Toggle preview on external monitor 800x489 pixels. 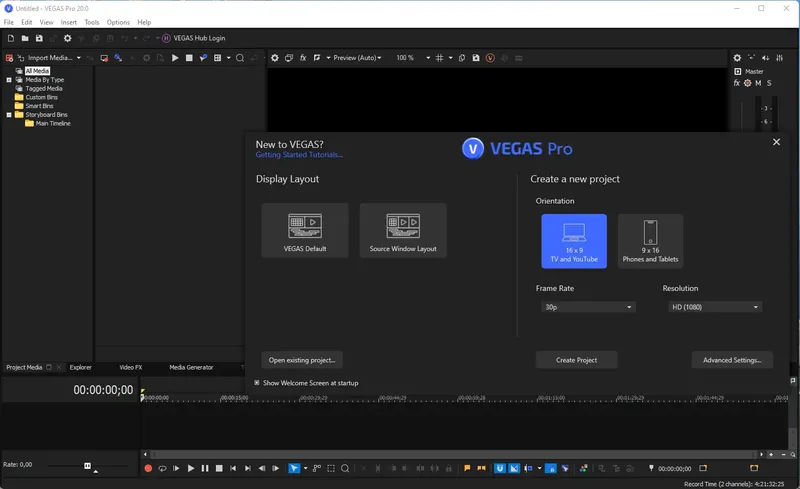pos(289,58)
